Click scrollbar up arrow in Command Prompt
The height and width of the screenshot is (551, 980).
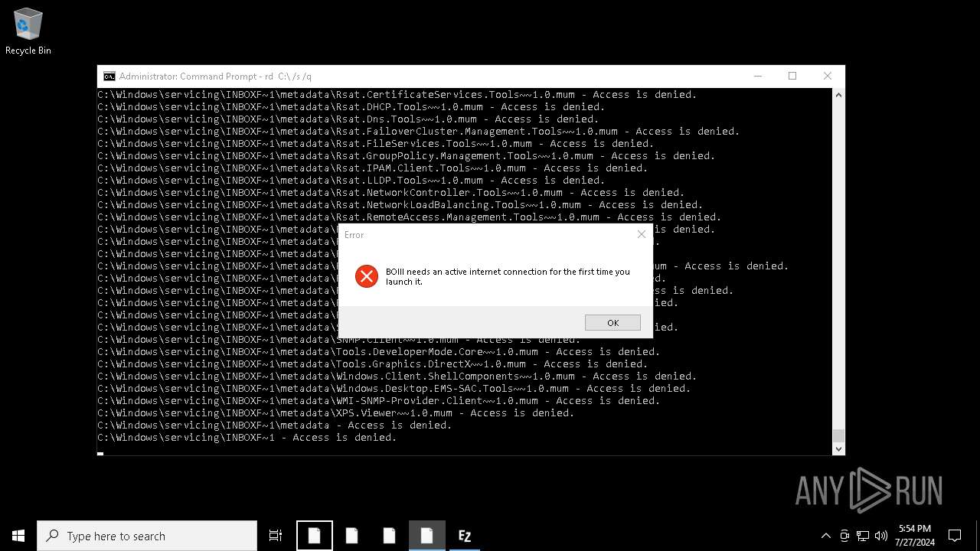click(x=838, y=95)
